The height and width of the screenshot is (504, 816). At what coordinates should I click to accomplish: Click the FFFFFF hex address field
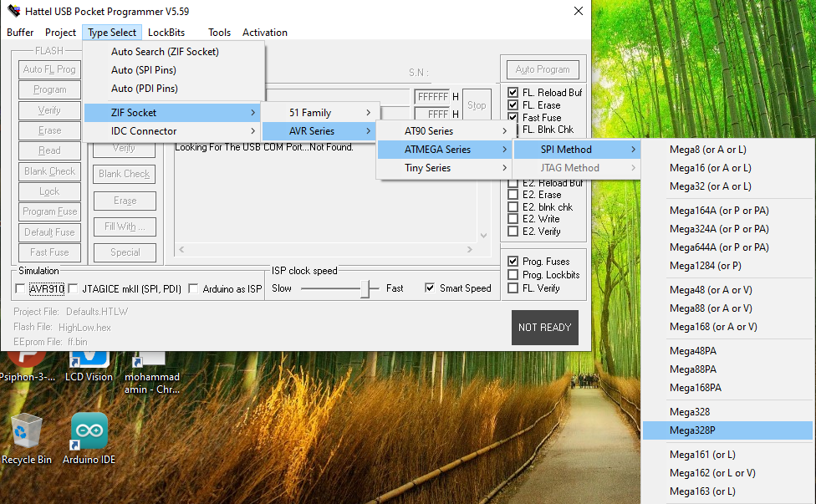(x=432, y=97)
